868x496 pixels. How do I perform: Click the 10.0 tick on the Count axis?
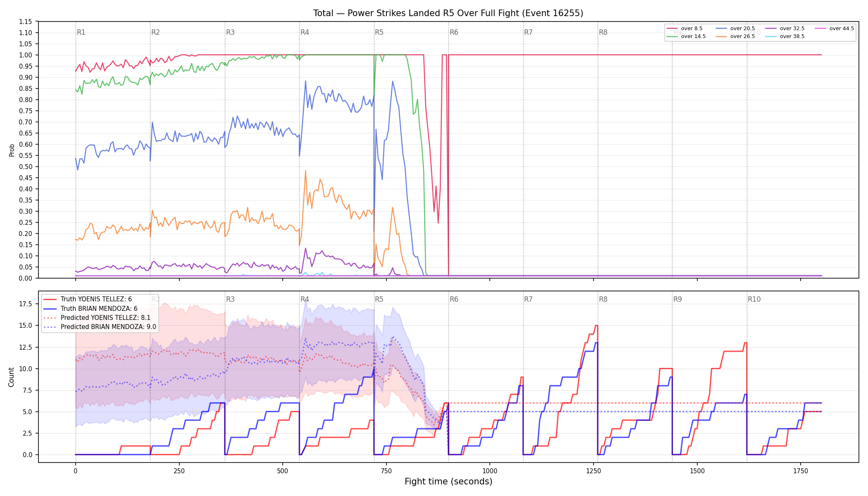pos(26,369)
